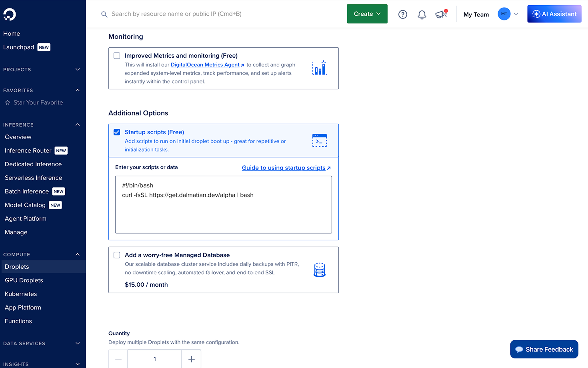
Task: Check the Managed Database checkbox
Action: point(117,255)
